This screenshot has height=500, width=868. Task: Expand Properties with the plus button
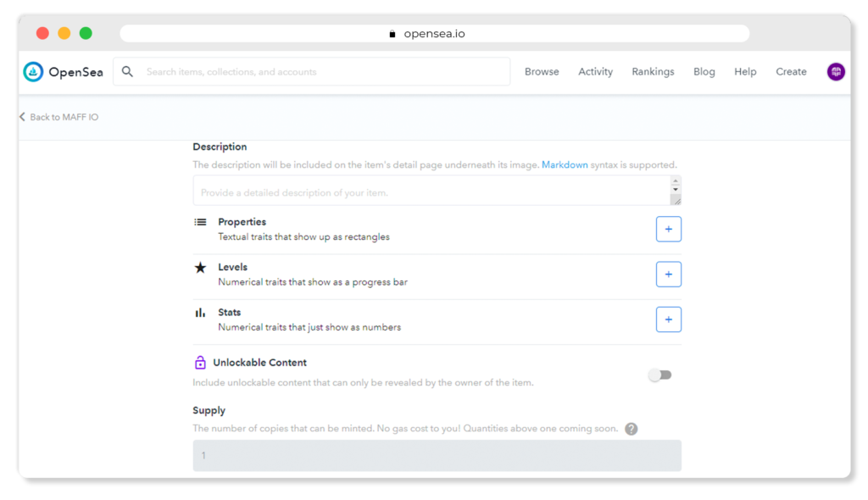point(668,229)
